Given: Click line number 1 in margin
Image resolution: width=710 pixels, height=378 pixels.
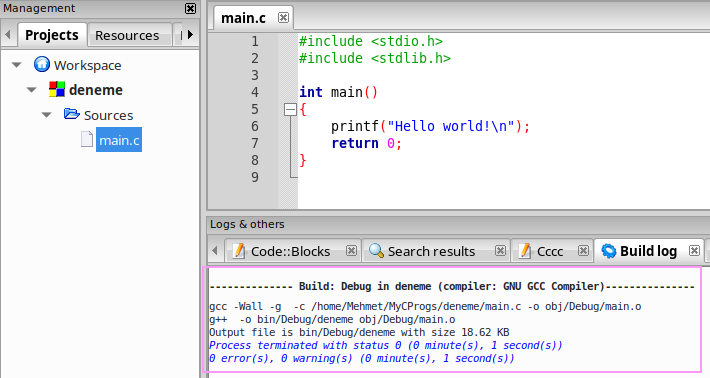Looking at the screenshot, I should (x=255, y=42).
